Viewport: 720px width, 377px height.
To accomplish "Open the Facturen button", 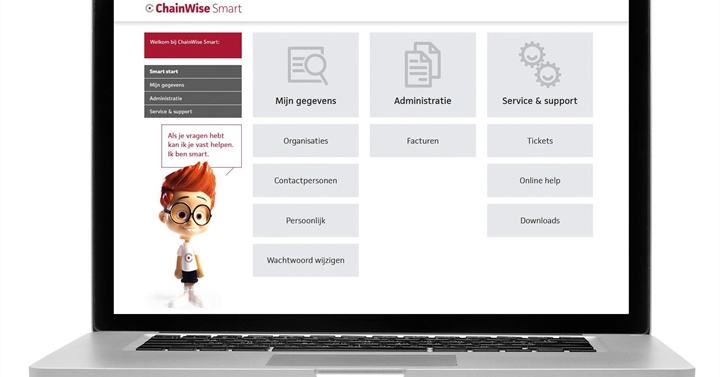I will click(423, 141).
